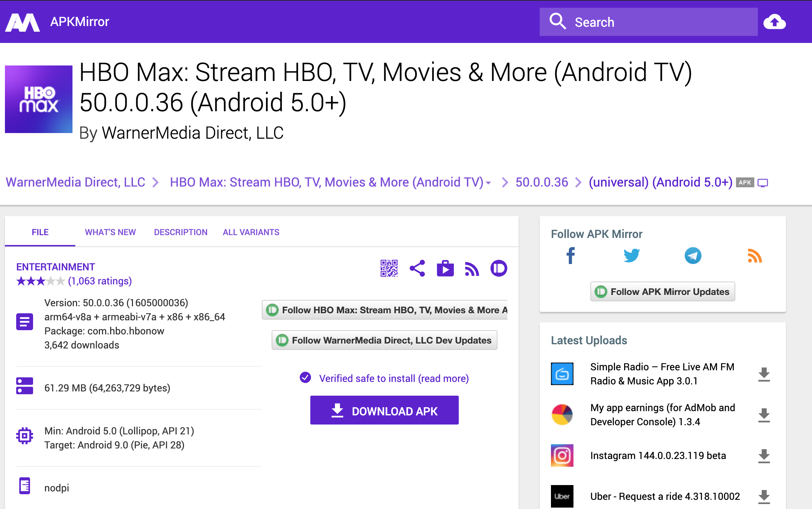This screenshot has width=812, height=509.
Task: Open Uber - Request a ride listing
Action: [x=665, y=496]
